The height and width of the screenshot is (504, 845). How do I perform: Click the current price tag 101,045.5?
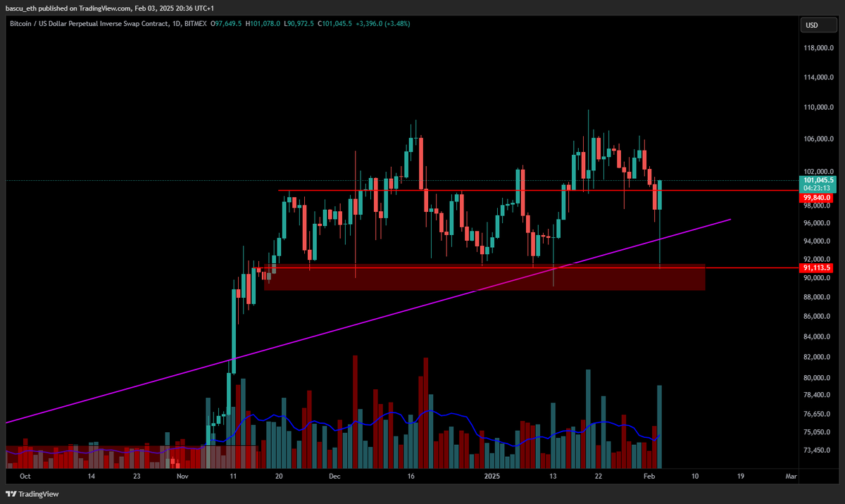point(818,180)
